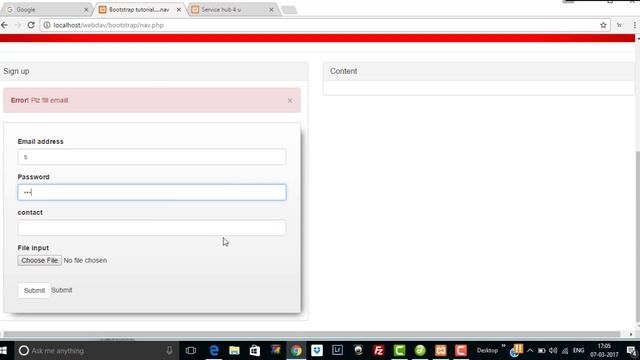Image resolution: width=640 pixels, height=360 pixels.
Task: Close the Service hub 4 u tab
Action: pos(271,9)
